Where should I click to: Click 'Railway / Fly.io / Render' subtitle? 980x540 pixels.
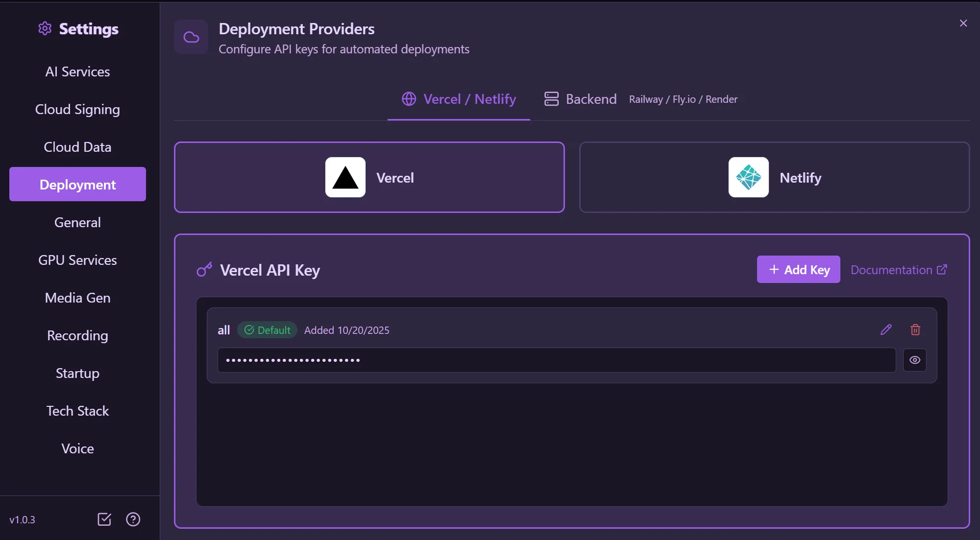683,99
